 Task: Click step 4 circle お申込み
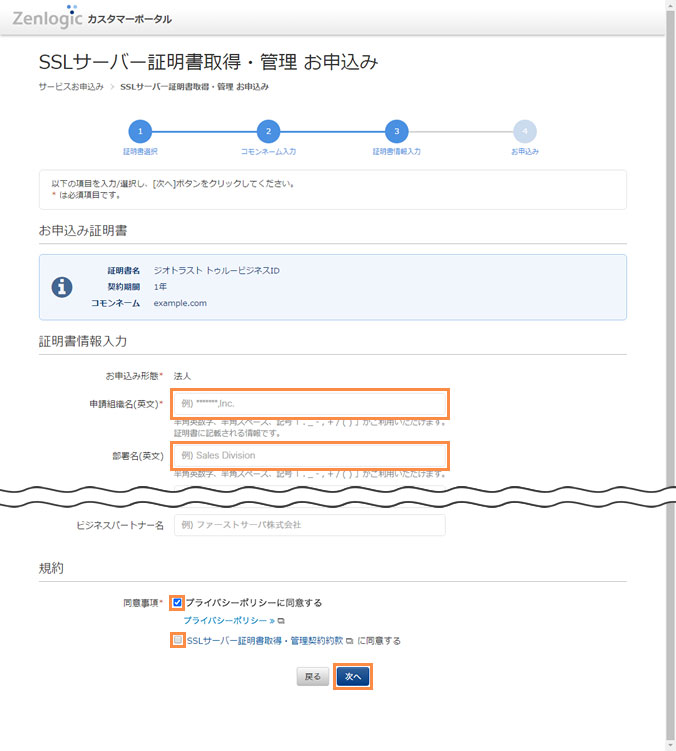click(x=524, y=131)
